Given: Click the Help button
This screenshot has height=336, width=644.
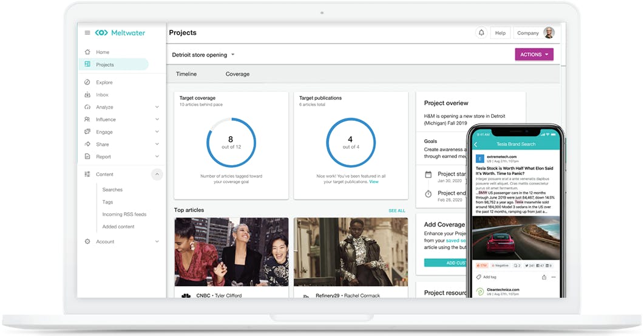Looking at the screenshot, I should (500, 33).
